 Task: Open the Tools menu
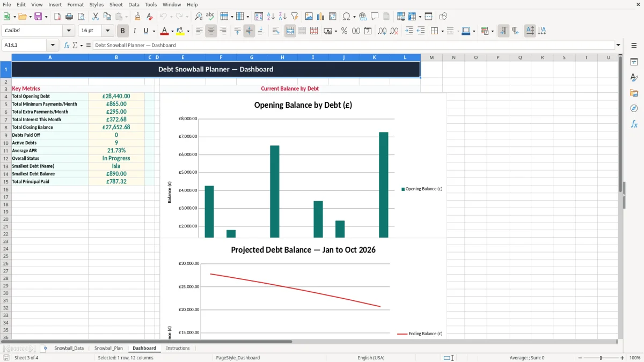pos(151,4)
